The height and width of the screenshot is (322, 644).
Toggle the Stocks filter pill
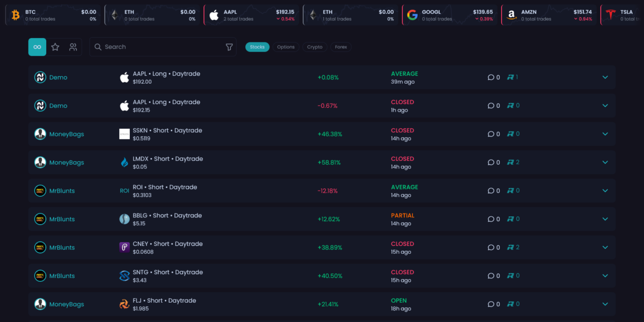click(x=257, y=47)
